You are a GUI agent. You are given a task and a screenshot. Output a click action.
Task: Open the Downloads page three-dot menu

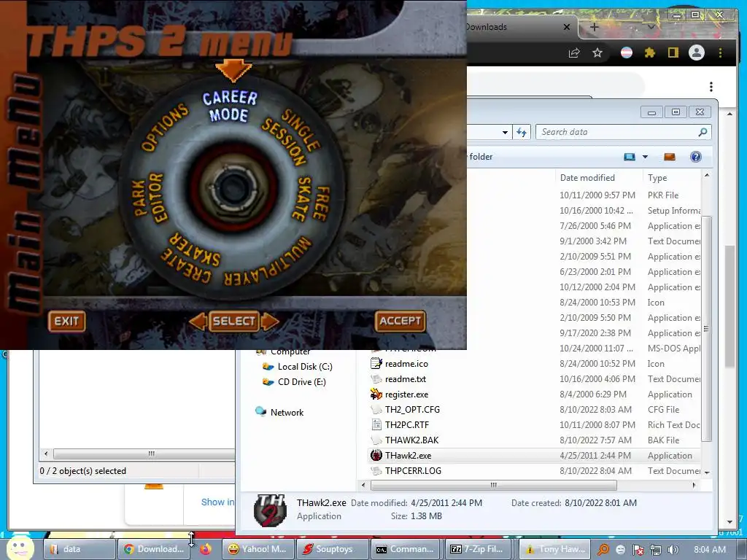(711, 87)
